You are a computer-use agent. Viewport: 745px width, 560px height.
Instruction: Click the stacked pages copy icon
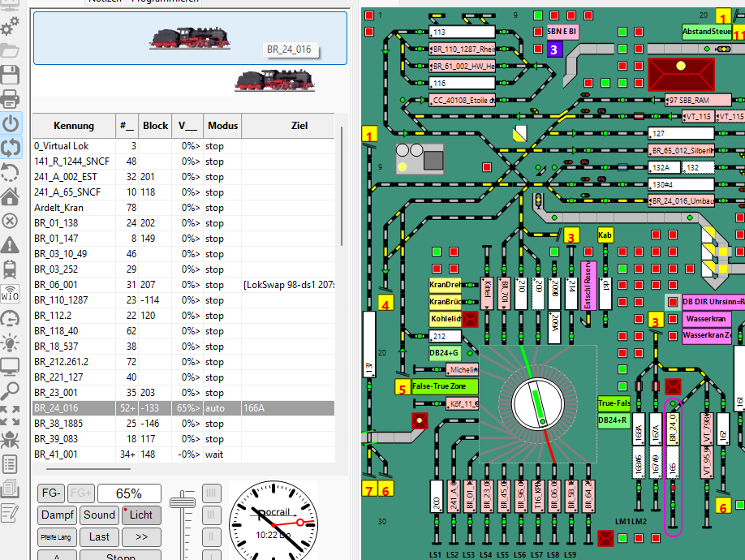(10, 489)
